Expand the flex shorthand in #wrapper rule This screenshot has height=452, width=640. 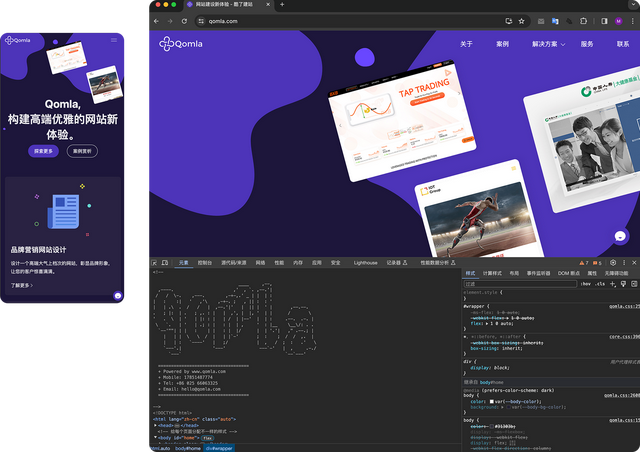(486, 324)
